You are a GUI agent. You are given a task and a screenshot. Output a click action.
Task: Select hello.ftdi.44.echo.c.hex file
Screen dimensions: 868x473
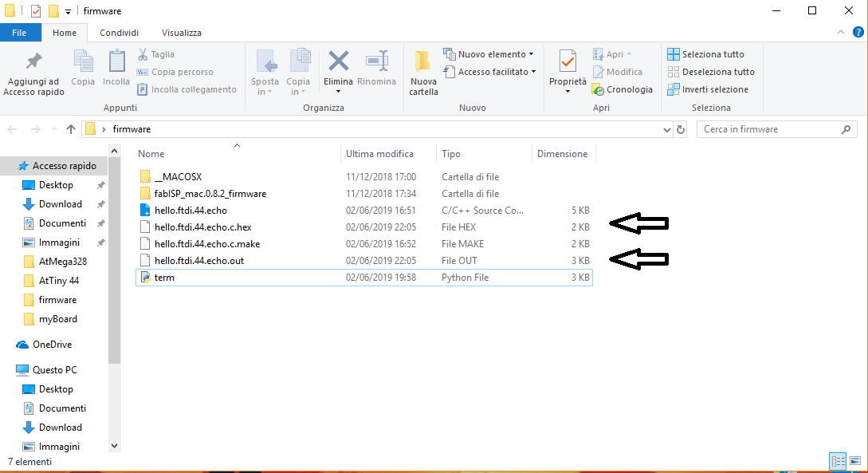364,227
